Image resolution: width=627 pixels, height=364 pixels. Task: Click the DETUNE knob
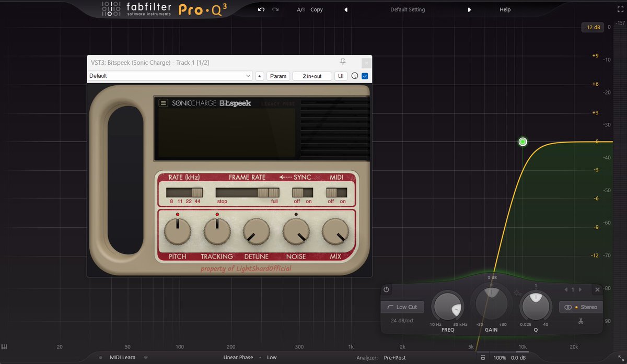(x=257, y=232)
